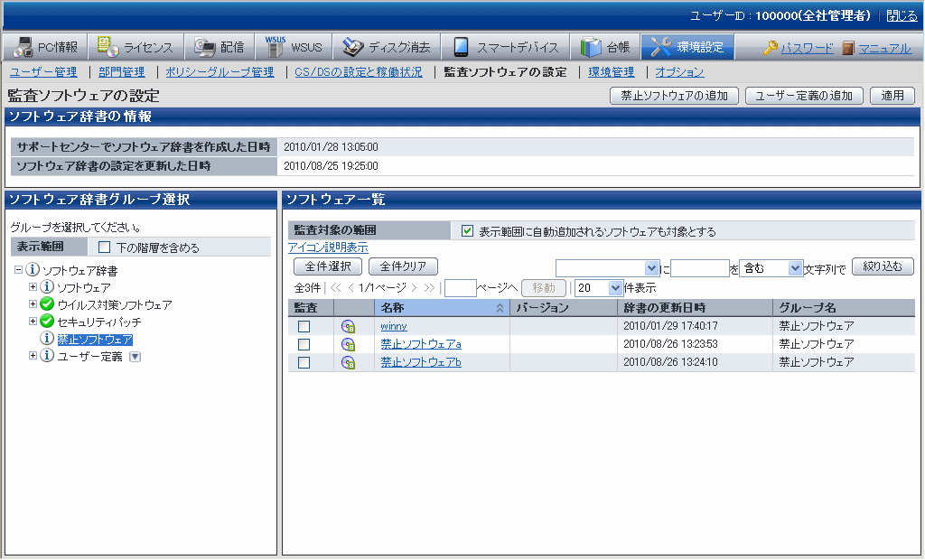Open the 禁止ソフトウェアa link
This screenshot has width=925, height=560.
tap(421, 344)
